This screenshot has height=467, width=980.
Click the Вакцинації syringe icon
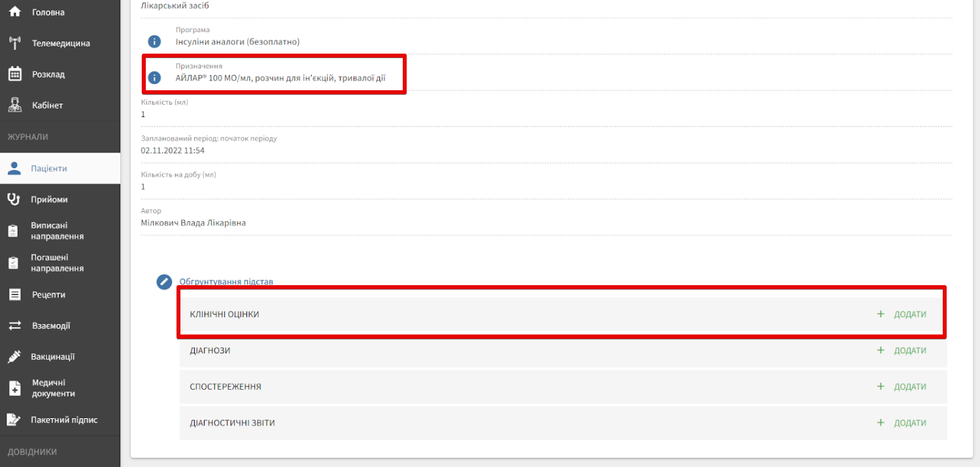point(14,356)
